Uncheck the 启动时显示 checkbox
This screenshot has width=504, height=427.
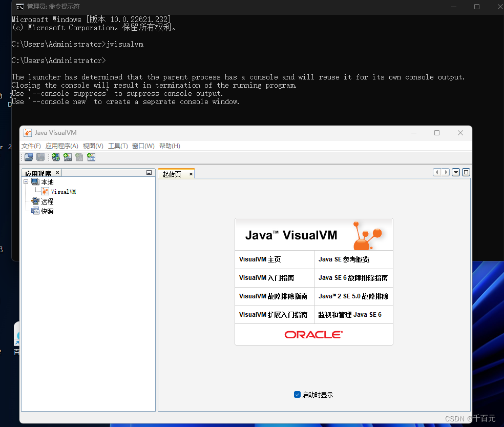point(297,394)
